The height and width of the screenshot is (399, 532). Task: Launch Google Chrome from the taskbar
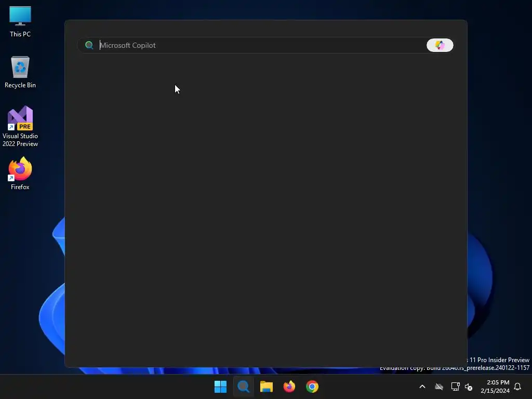(x=312, y=387)
